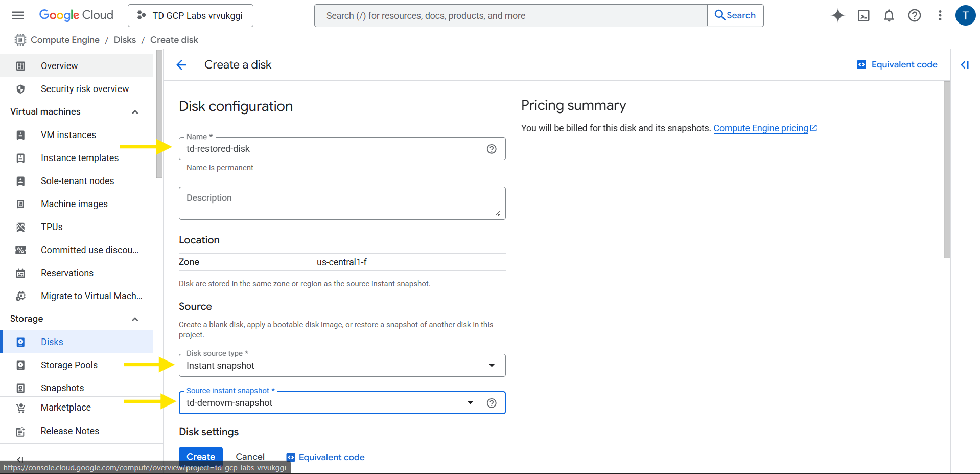Open the Disk source type dropdown
980x474 pixels.
341,366
